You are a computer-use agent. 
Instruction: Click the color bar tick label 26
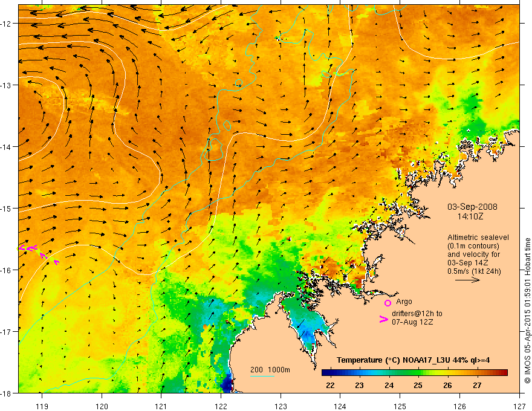coord(447,385)
